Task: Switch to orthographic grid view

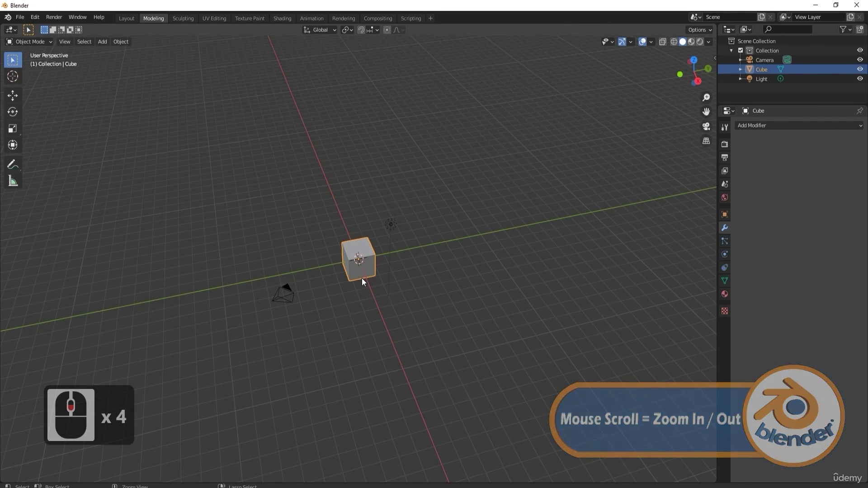Action: pyautogui.click(x=706, y=141)
